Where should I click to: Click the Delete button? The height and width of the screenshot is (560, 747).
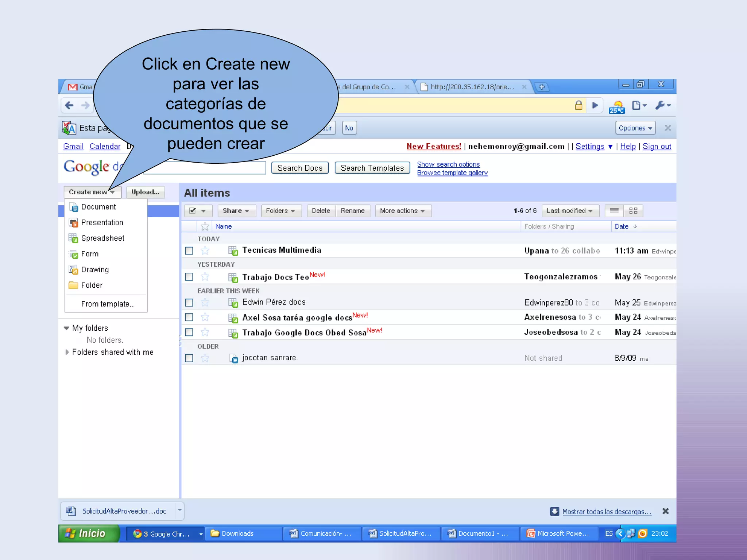(x=321, y=211)
